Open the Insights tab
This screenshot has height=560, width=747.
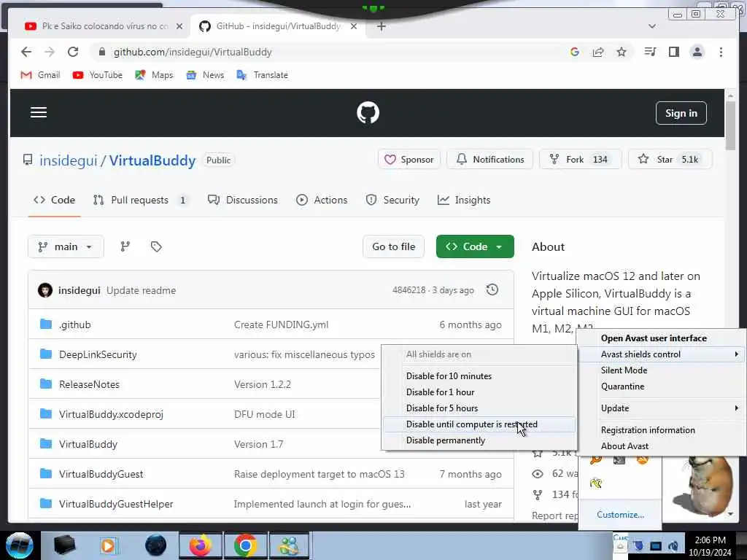[464, 200]
